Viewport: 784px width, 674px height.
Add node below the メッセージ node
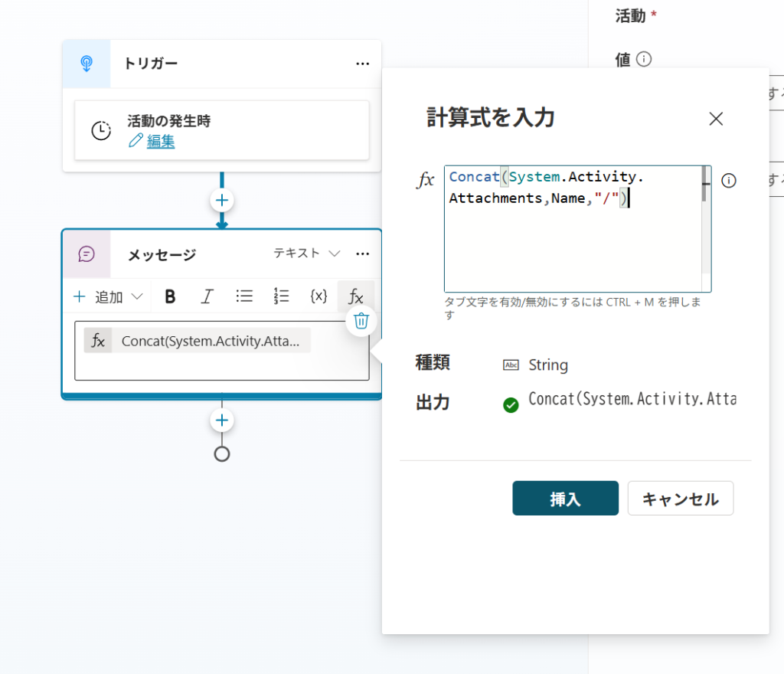(x=222, y=420)
